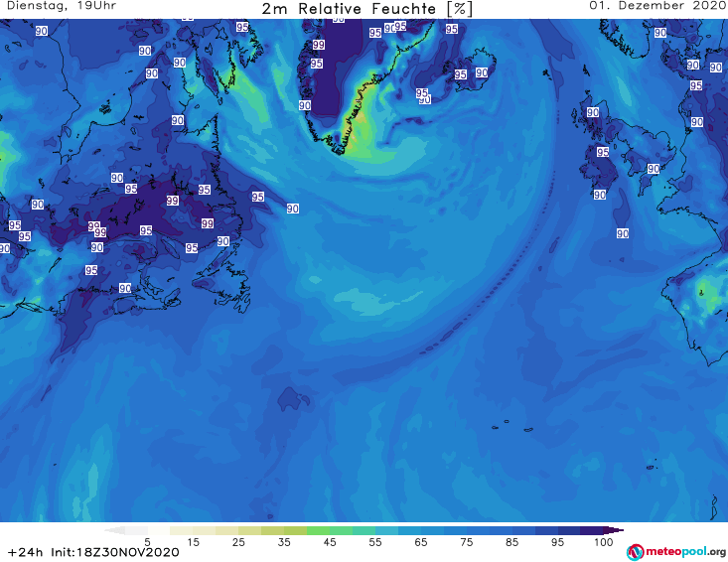Click the '01. Dezember 2020' date text
This screenshot has height=562, width=728.
657,6
